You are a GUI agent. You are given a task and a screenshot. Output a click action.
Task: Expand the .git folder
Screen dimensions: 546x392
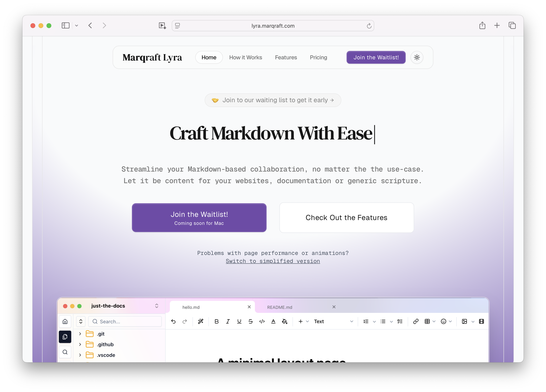(80, 334)
